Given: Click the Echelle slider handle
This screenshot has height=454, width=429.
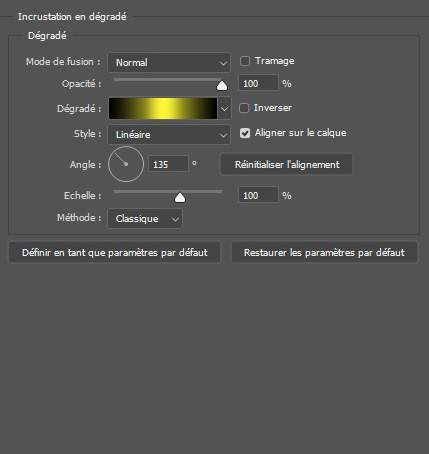Looking at the screenshot, I should (180, 197).
